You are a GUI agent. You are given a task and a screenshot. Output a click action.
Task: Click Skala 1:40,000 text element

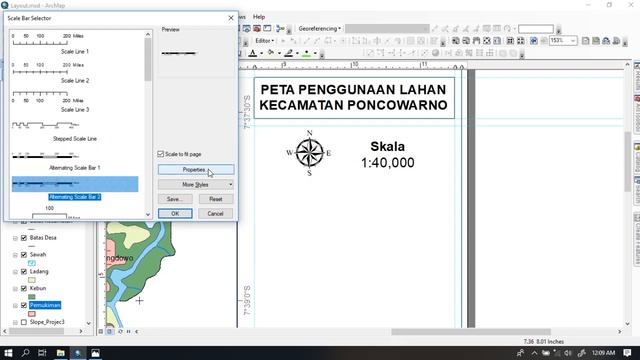tap(387, 155)
